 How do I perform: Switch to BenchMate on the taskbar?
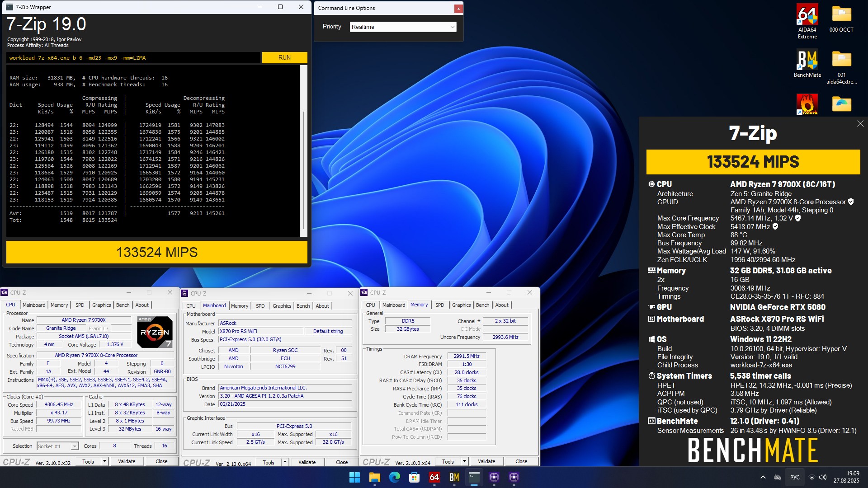point(454,477)
